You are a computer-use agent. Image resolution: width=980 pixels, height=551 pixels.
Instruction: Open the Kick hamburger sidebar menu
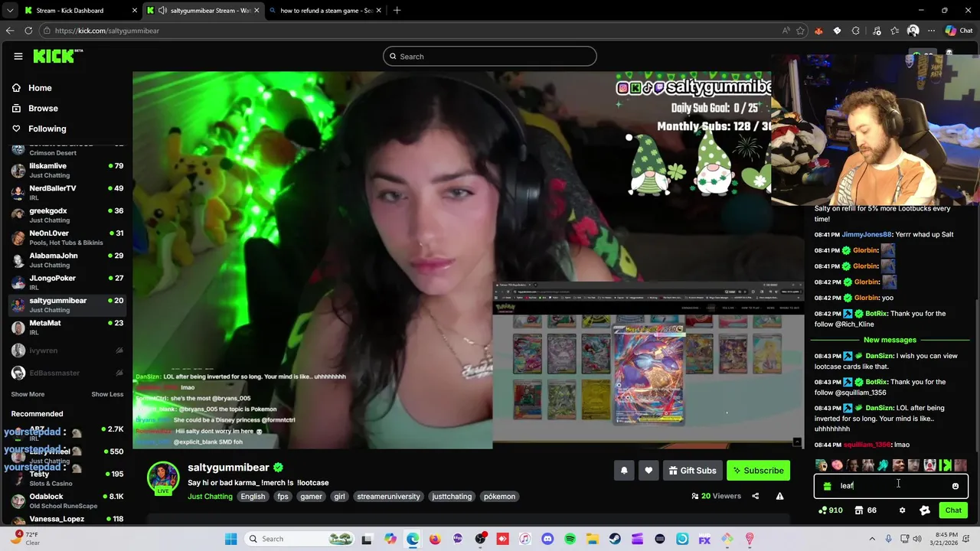pos(18,56)
